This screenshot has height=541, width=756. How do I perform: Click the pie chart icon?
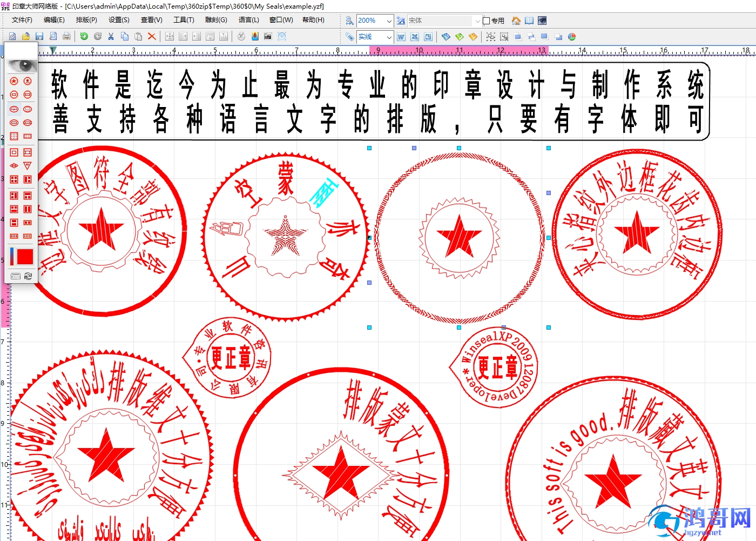[x=572, y=37]
